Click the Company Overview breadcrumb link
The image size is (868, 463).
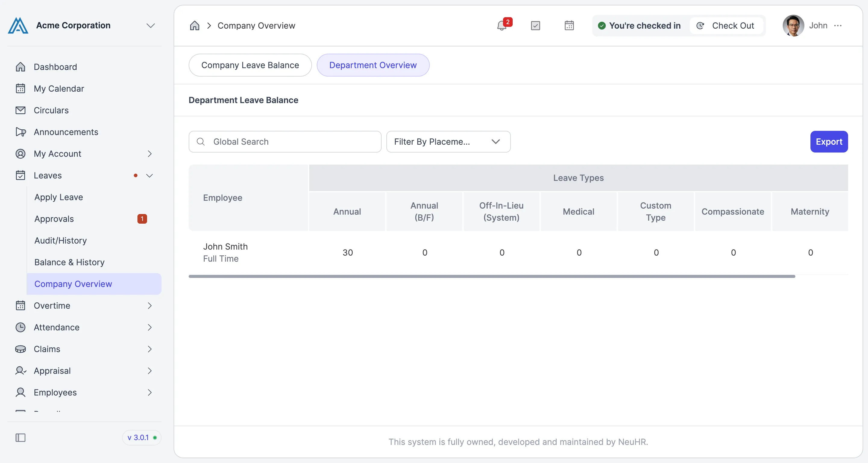click(256, 26)
